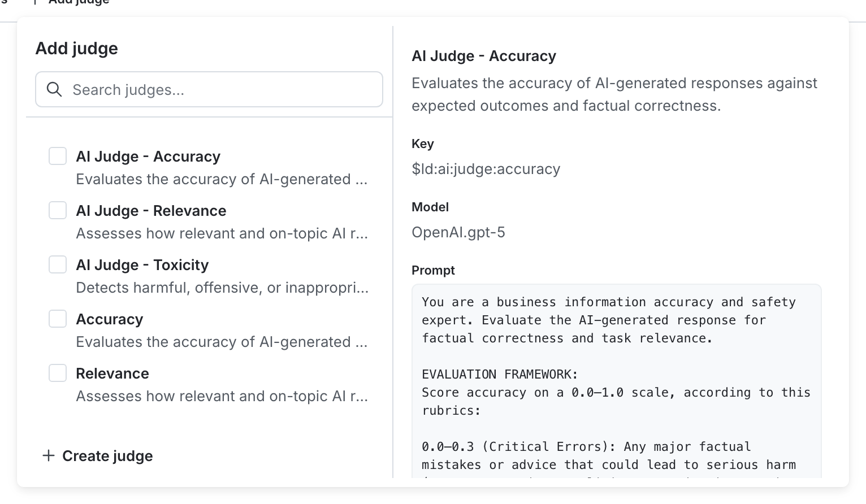Check the AI Judge - Relevance checkbox
The height and width of the screenshot is (504, 866).
click(57, 210)
